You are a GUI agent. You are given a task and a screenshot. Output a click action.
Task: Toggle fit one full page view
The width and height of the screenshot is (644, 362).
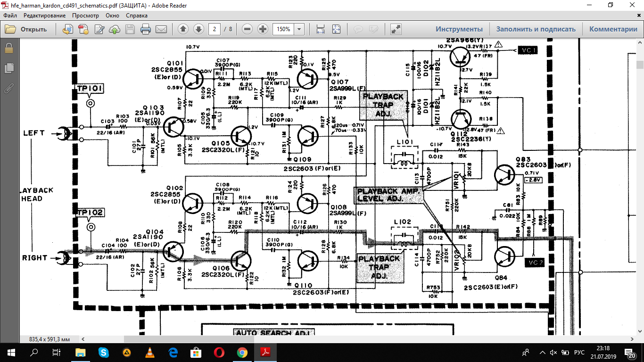click(x=336, y=29)
